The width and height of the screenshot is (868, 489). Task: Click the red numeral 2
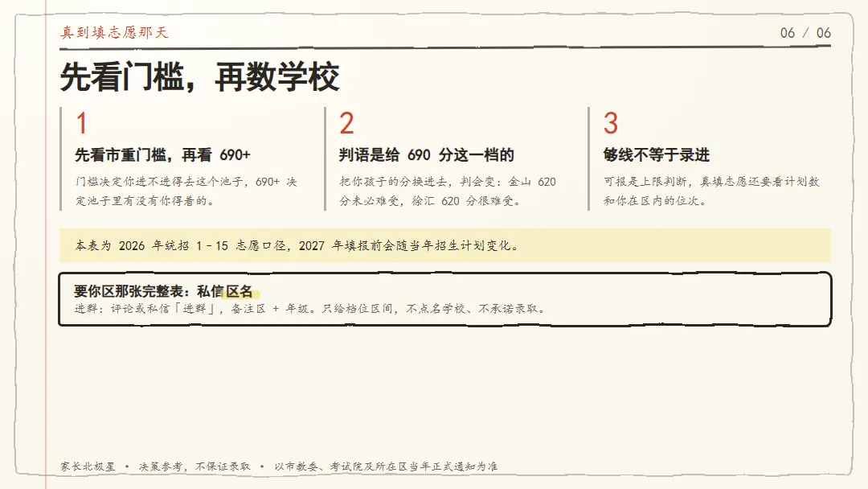coord(346,123)
